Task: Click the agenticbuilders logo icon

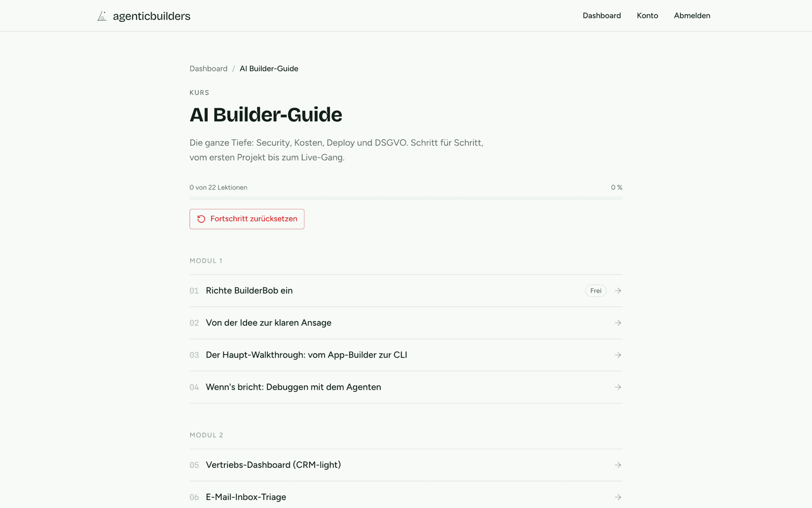Action: 102,16
